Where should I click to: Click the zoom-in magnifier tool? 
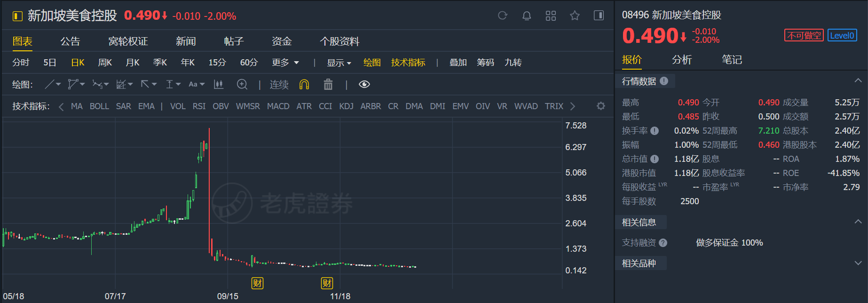pos(242,84)
